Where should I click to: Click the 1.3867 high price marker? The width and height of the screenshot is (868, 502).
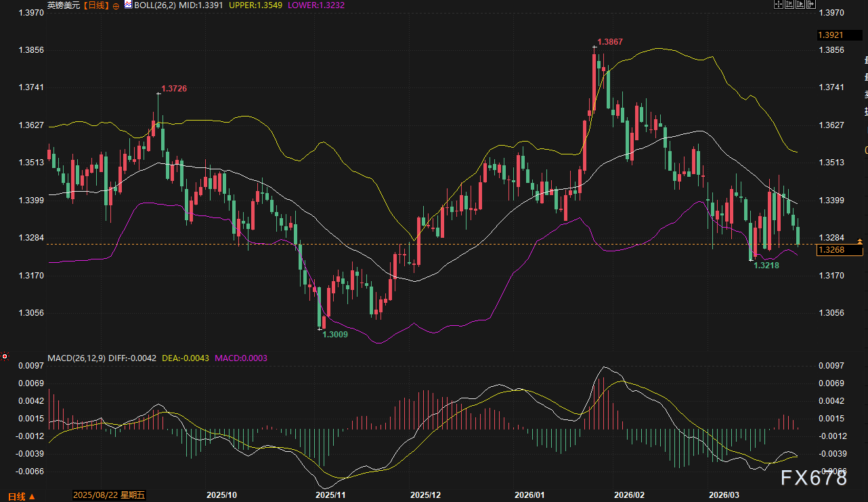point(610,42)
